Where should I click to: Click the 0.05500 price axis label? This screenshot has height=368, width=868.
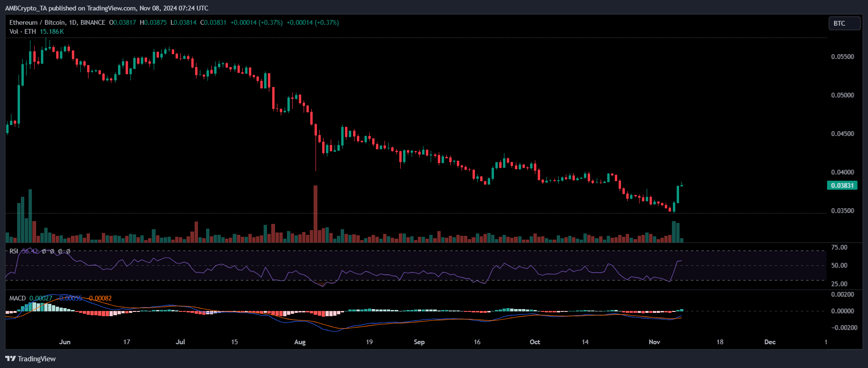pyautogui.click(x=842, y=57)
